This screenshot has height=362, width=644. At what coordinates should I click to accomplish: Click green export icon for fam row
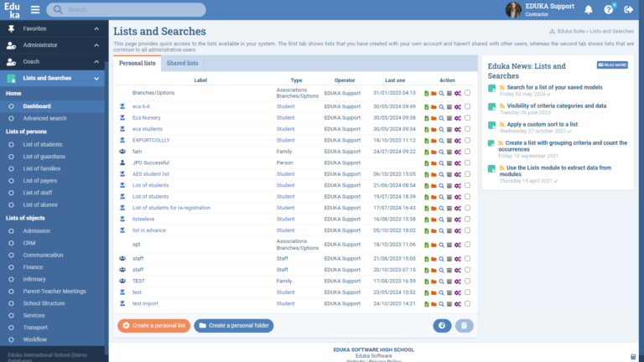[426, 152]
